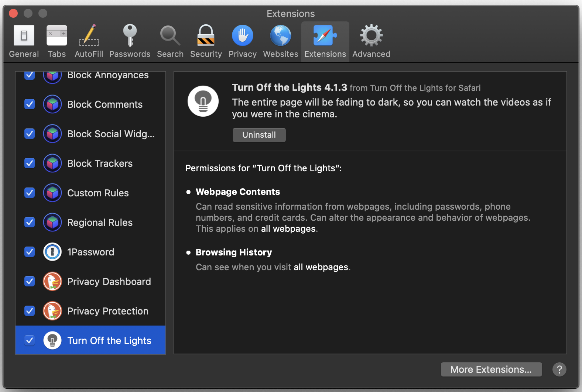Open the Privacy hand icon
This screenshot has height=392, width=582.
[243, 35]
